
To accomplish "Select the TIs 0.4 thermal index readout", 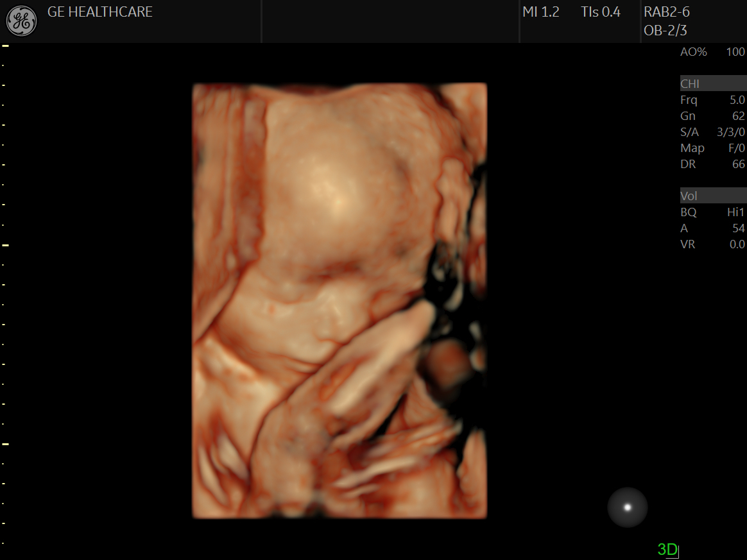I will (600, 12).
